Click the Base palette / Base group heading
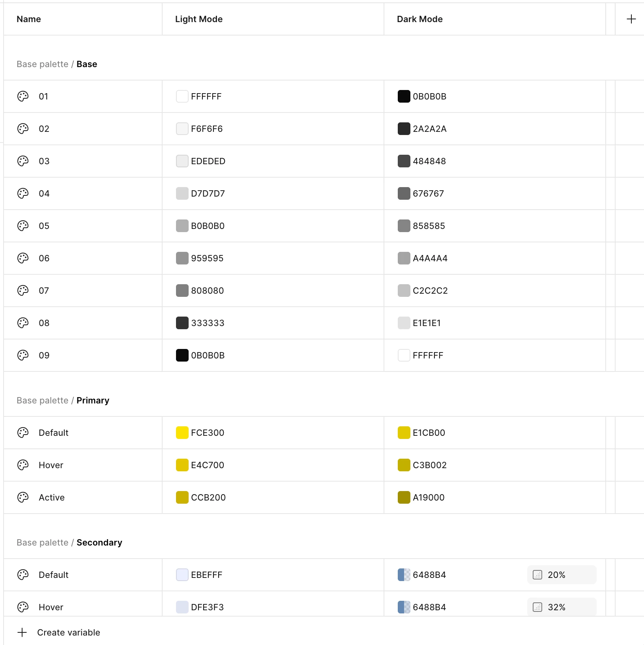644x645 pixels. 57,64
